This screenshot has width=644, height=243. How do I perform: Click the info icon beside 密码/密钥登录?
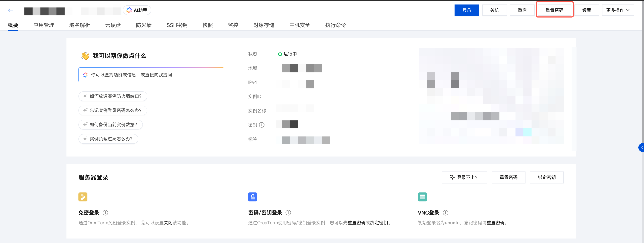coord(288,213)
